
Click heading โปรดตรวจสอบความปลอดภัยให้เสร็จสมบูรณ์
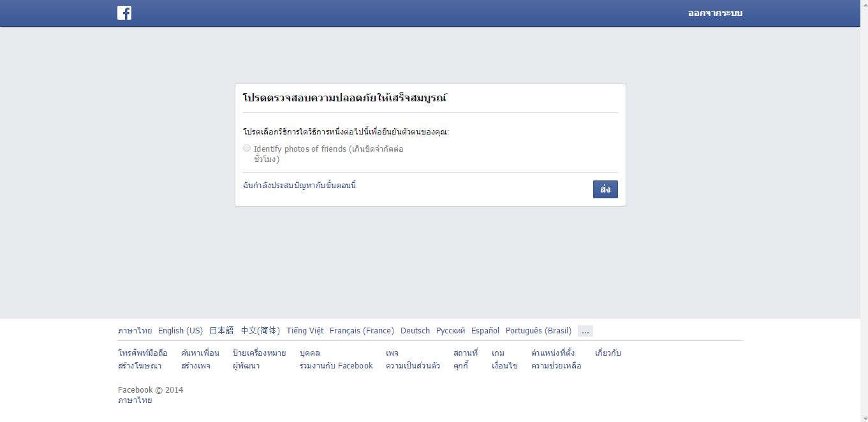point(345,98)
